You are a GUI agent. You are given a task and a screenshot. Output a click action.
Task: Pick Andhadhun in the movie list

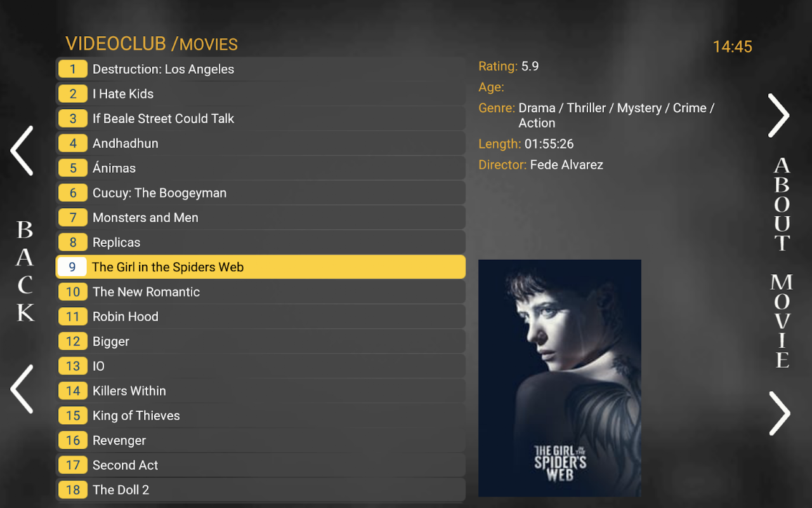coord(261,144)
